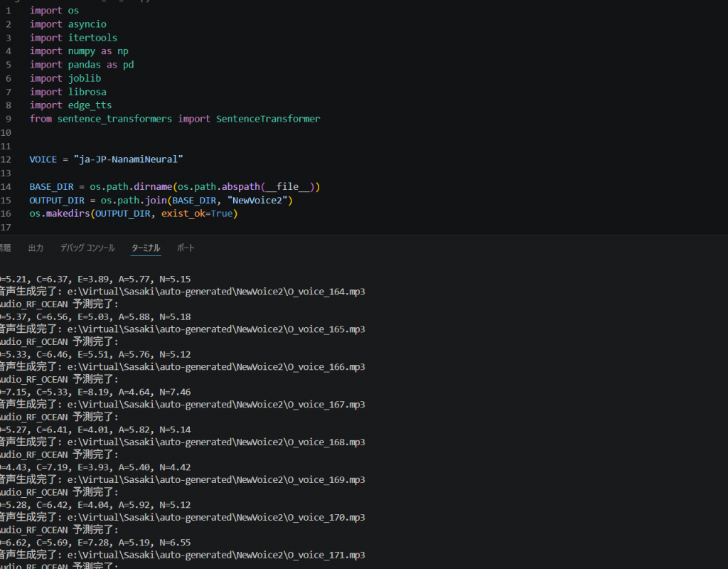Click terminal line with C=5.33, E=8.19
The width and height of the screenshot is (728, 569).
[x=95, y=392]
